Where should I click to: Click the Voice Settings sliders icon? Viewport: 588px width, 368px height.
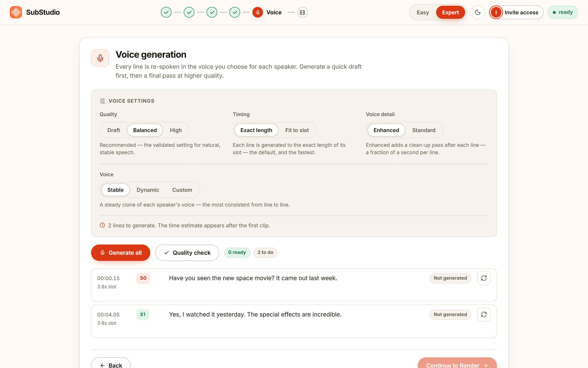click(102, 101)
